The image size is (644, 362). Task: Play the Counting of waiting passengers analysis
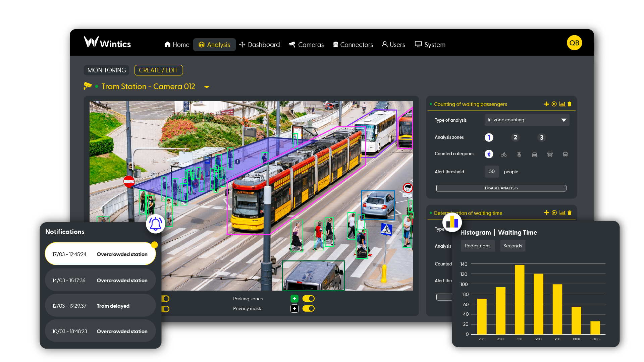pyautogui.click(x=554, y=104)
